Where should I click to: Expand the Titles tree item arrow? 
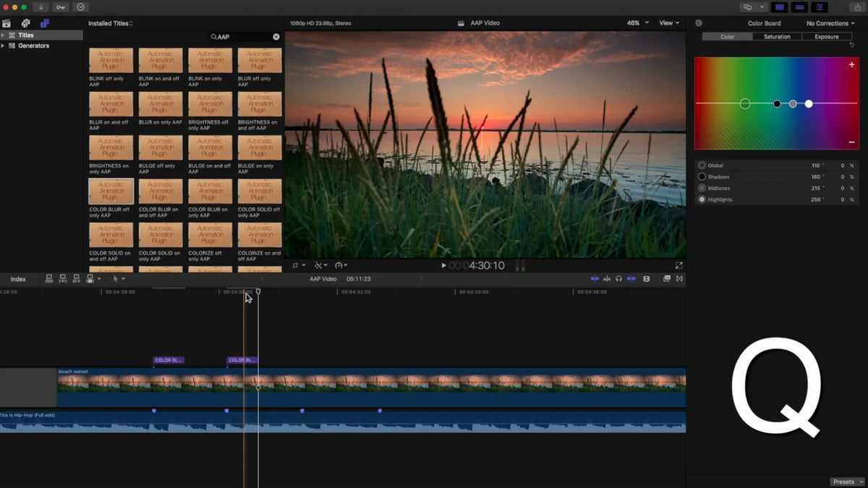click(3, 35)
